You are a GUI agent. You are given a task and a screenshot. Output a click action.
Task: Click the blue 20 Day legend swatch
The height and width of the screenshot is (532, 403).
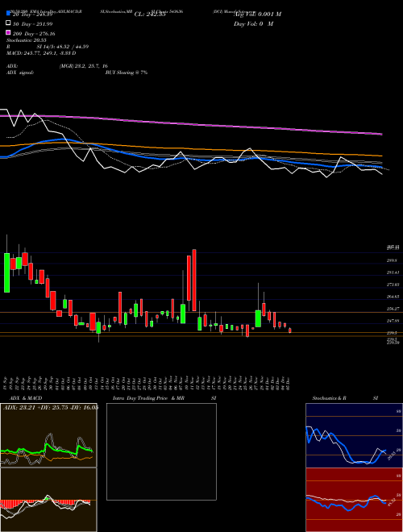coord(9,14)
